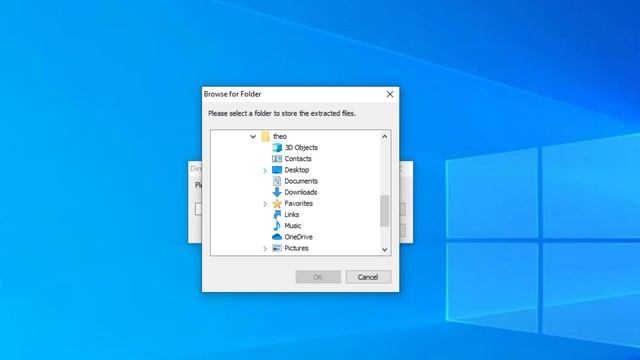This screenshot has width=640, height=360.
Task: Choose the Documents label in tree
Action: [301, 181]
